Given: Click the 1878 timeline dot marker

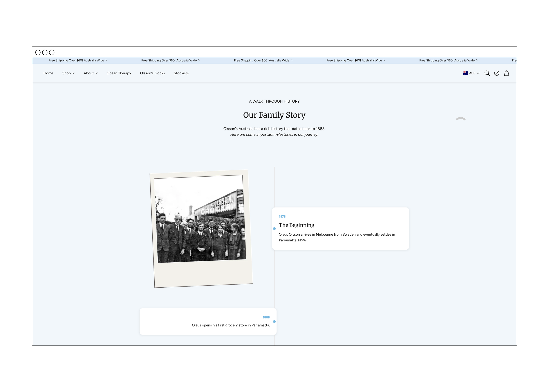Looking at the screenshot, I should click(274, 228).
